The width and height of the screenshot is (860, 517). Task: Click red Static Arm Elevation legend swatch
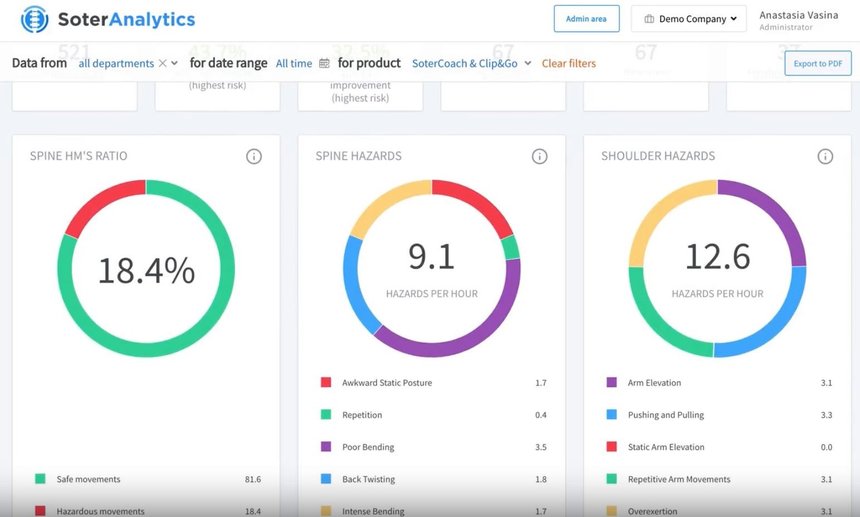point(612,447)
